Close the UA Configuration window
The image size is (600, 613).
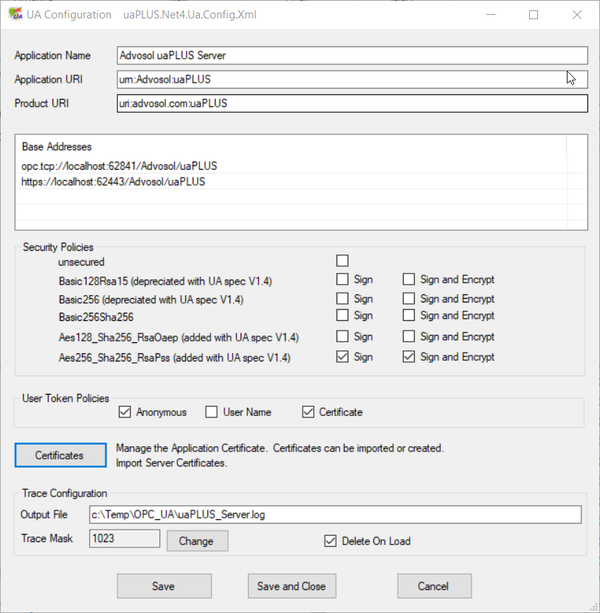tap(577, 14)
